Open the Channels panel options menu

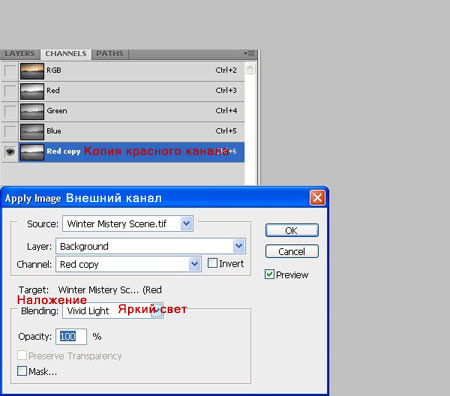[x=249, y=53]
